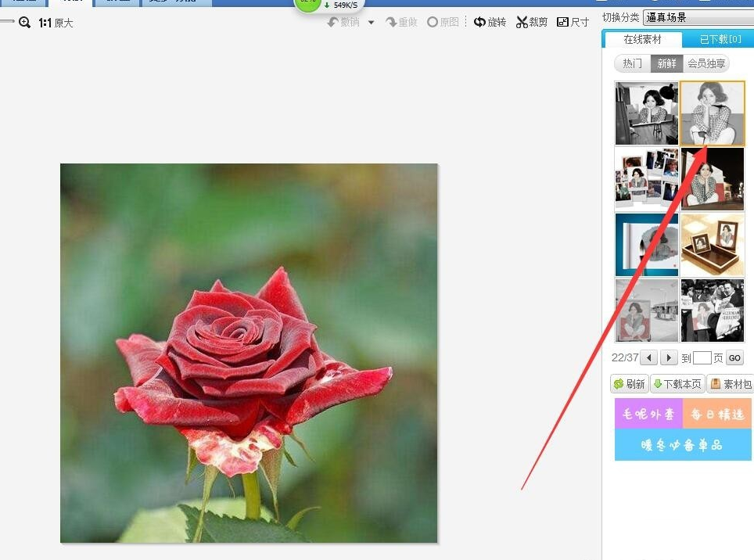
Task: Go to the previous materials page arrow
Action: tap(649, 357)
